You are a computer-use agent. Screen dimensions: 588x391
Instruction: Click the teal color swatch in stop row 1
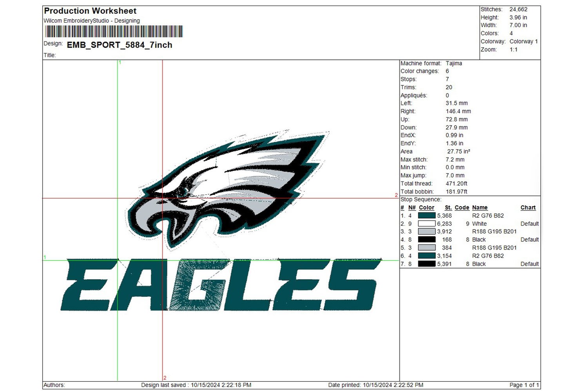pos(426,215)
